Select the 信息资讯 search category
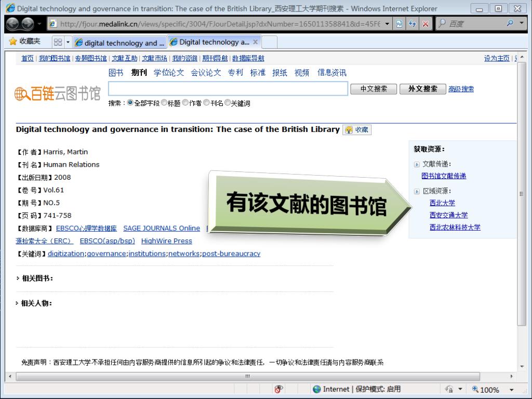The image size is (532, 399). [x=332, y=73]
